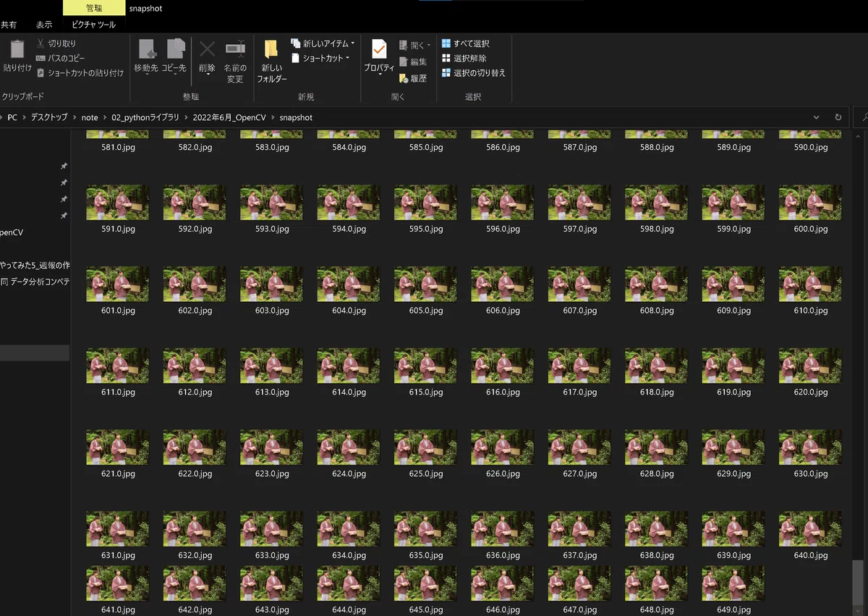The width and height of the screenshot is (868, 616).
Task: Click すべて選択 (select all)
Action: click(465, 44)
